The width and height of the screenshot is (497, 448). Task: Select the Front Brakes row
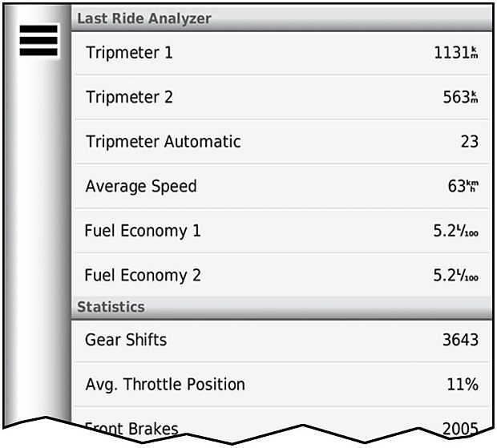pyautogui.click(x=131, y=427)
